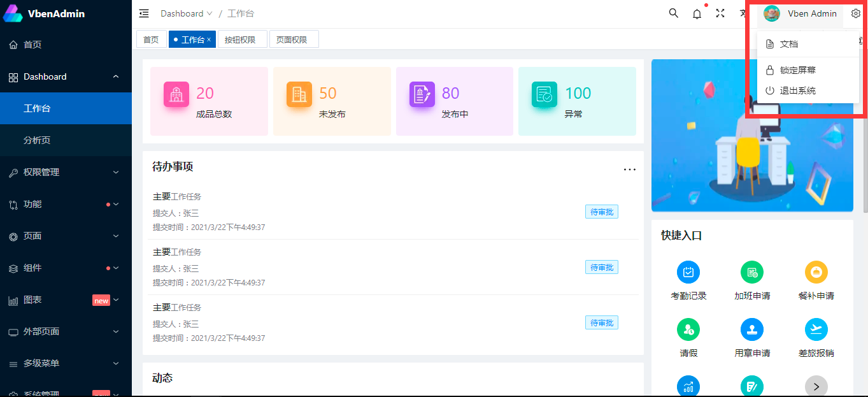Expand the 多级菜单 sidebar menu
868x397 pixels.
116,363
